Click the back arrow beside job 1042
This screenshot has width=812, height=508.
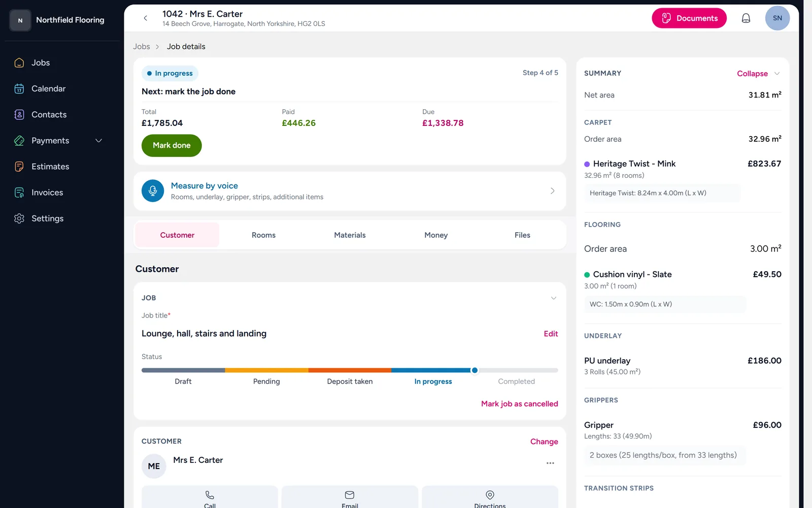pos(146,18)
